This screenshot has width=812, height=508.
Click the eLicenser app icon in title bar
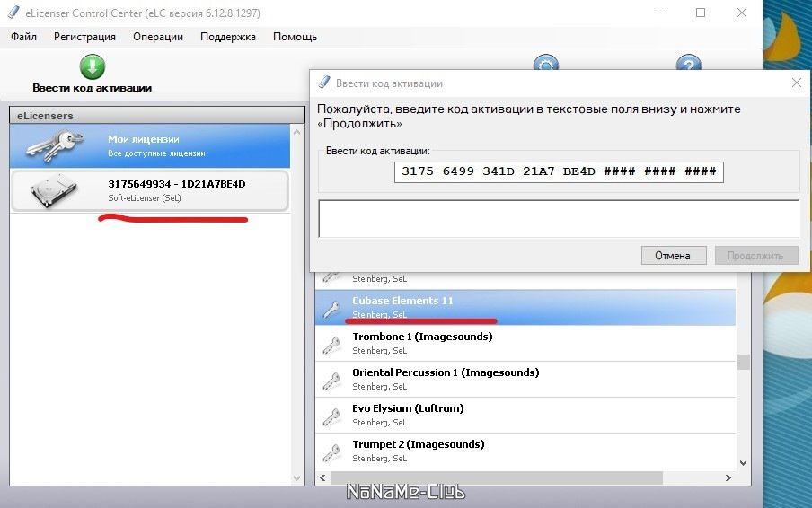click(x=13, y=13)
